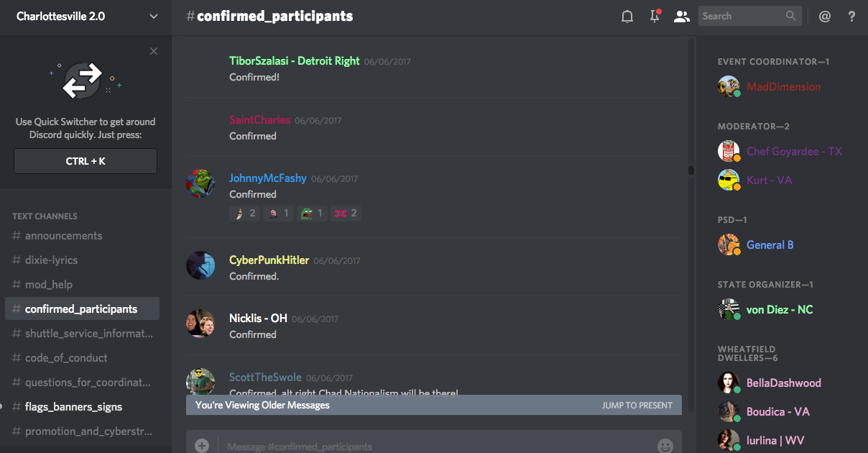Show pinned messages pin icon

coord(655,16)
